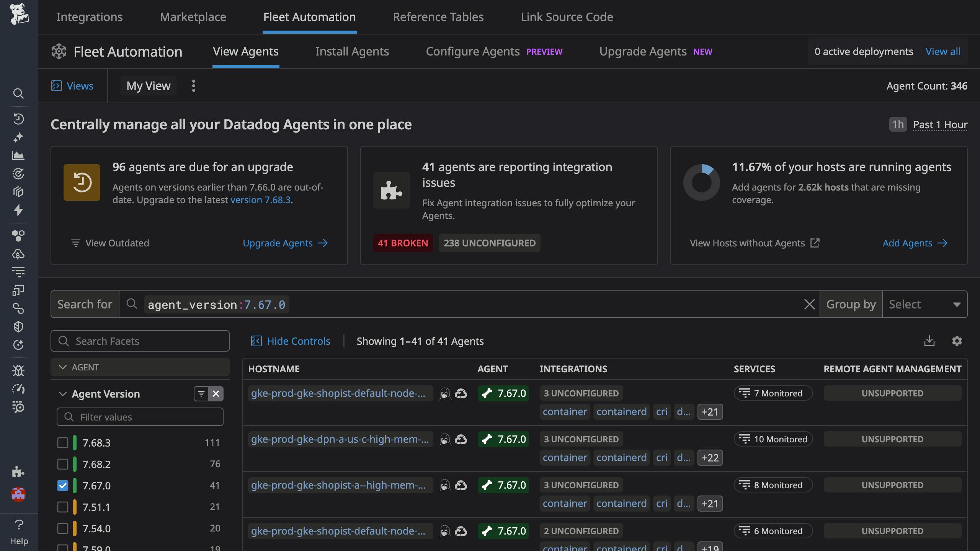This screenshot has width=980, height=551.
Task: Collapse the Agent Version facet
Action: coord(63,394)
